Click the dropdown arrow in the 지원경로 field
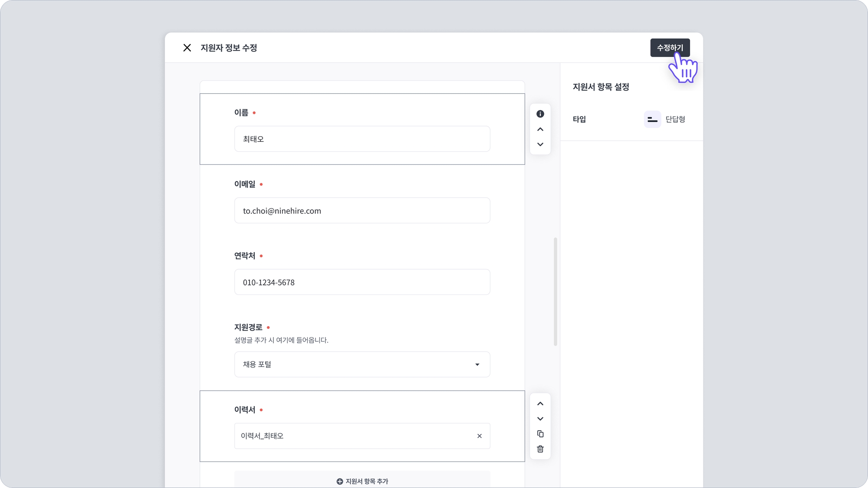This screenshot has width=868, height=488. 477,364
